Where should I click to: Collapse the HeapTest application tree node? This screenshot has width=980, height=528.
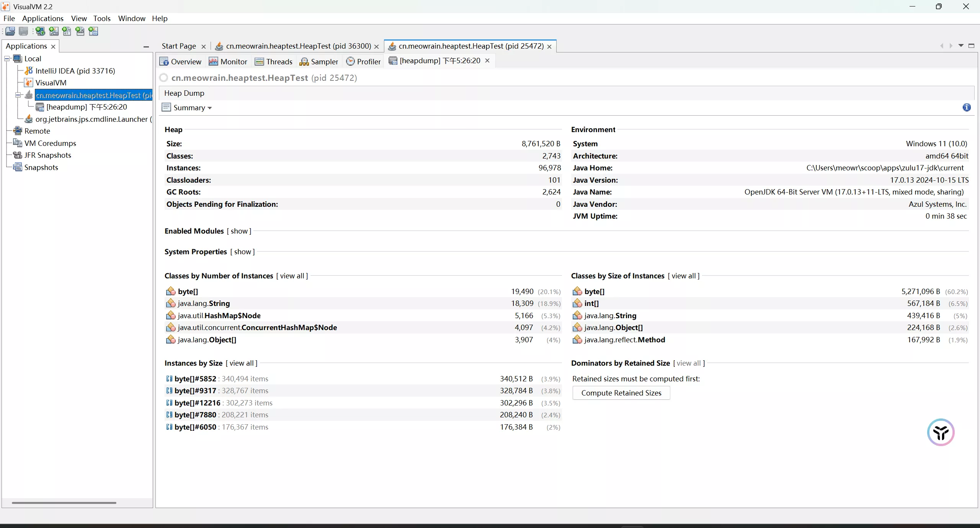[x=18, y=95]
